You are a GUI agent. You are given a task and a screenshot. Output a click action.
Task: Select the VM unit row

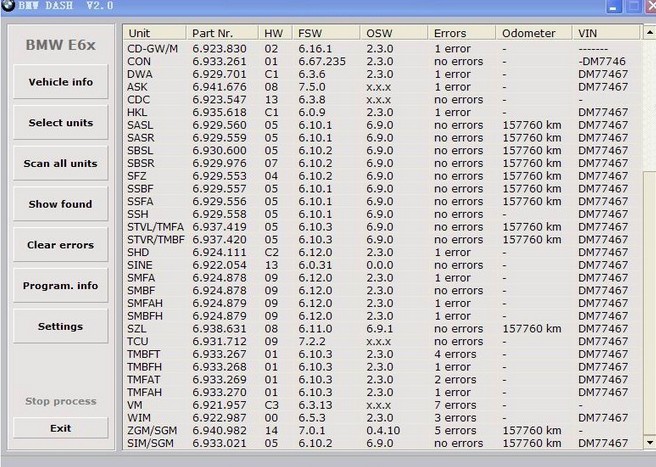click(x=383, y=405)
